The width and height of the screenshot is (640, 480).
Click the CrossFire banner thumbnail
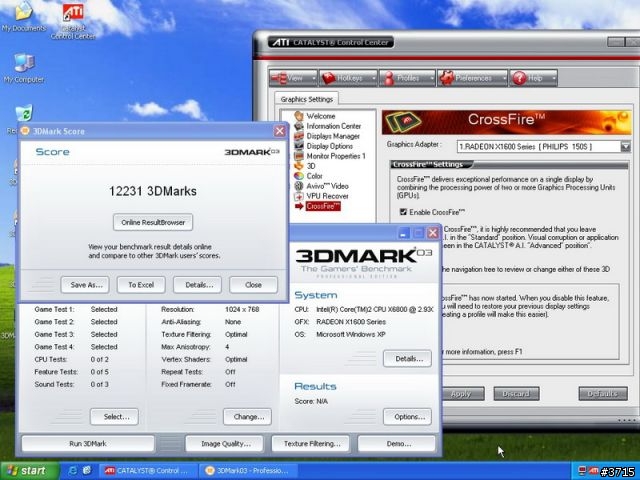point(402,122)
